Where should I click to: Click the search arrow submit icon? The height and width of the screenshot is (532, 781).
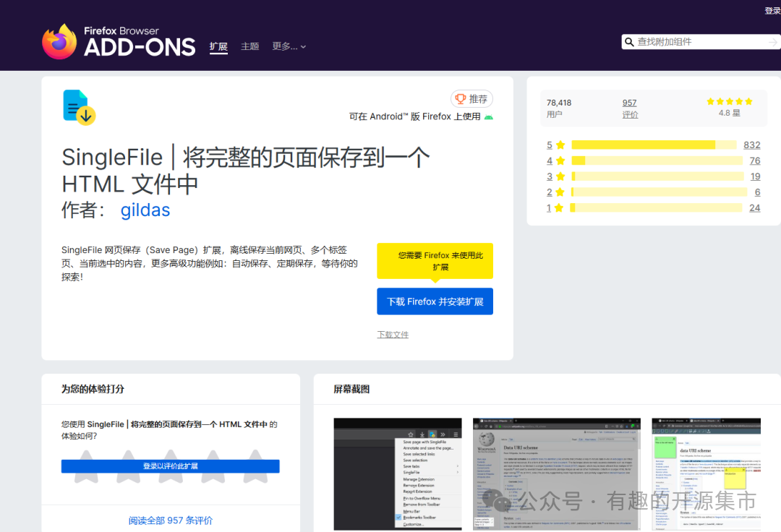pos(773,43)
